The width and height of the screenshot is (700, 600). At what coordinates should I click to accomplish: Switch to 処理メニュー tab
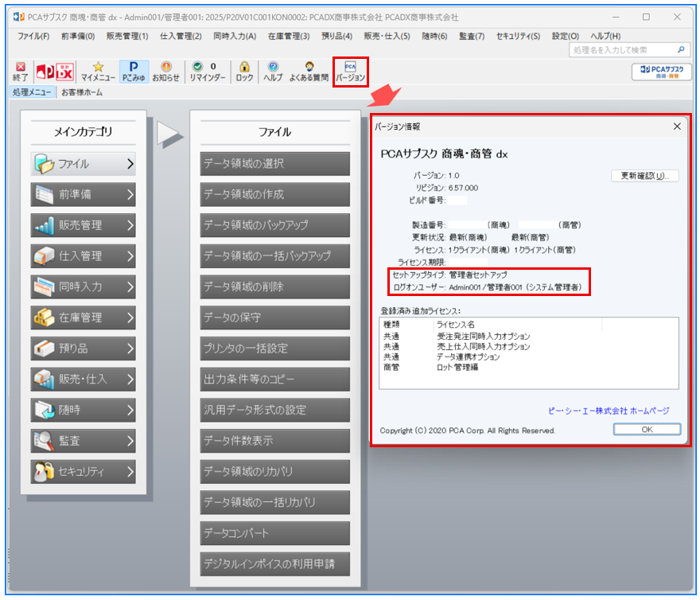coord(32,92)
